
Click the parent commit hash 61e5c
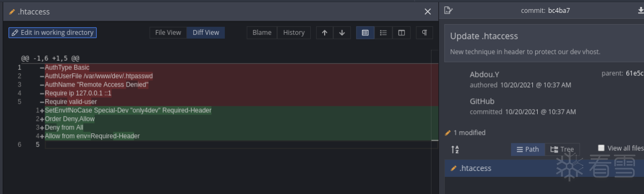[x=635, y=73]
